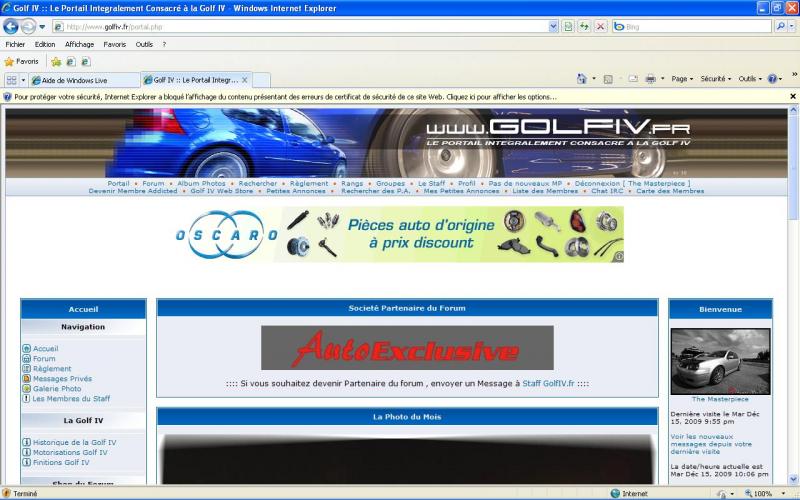Click the compatibility view icon

[568, 27]
